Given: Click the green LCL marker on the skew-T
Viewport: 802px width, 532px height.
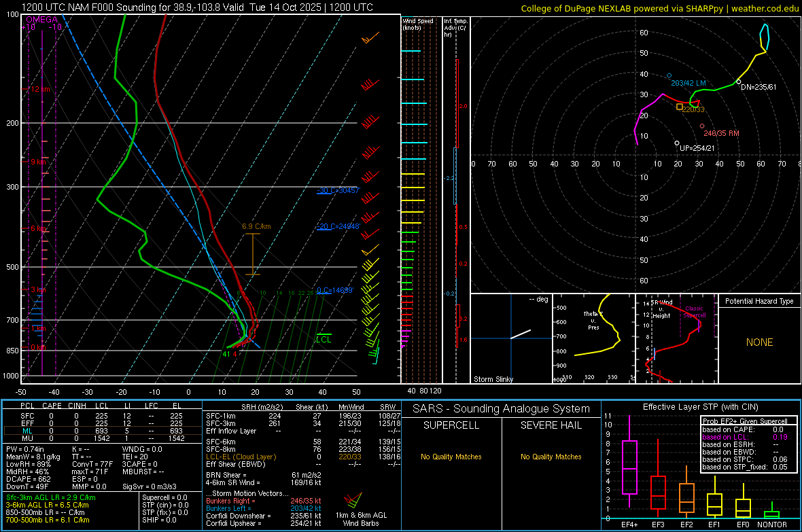Looking at the screenshot, I should tap(324, 338).
